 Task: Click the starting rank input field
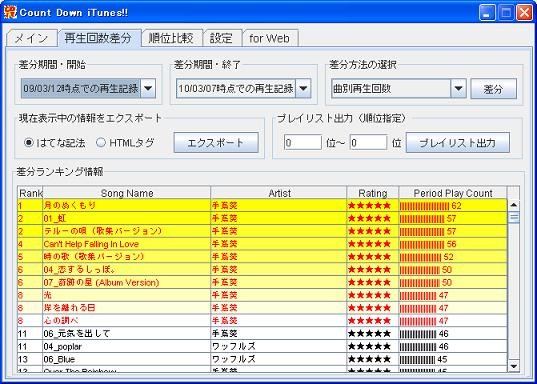pos(303,142)
